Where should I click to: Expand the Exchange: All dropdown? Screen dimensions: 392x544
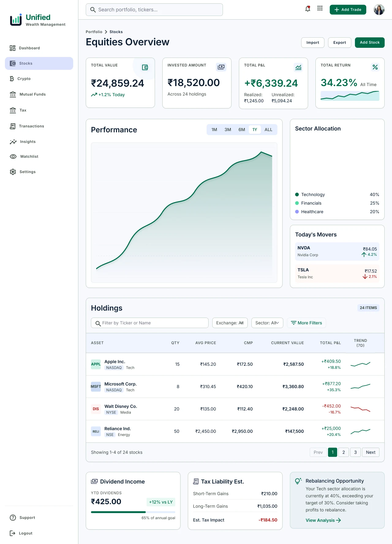coord(230,323)
